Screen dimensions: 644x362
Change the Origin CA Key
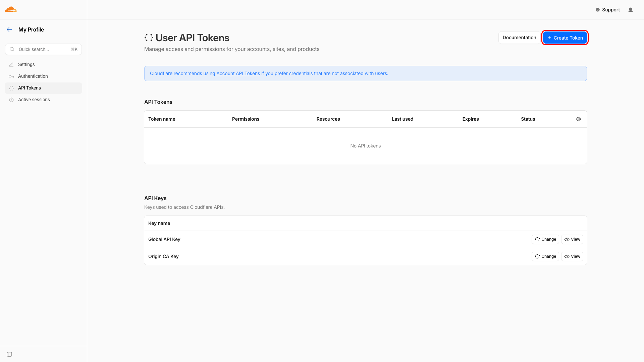(x=545, y=256)
